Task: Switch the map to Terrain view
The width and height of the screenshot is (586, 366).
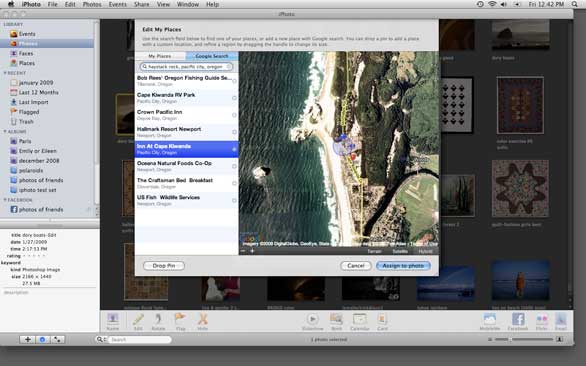Action: pos(374,251)
